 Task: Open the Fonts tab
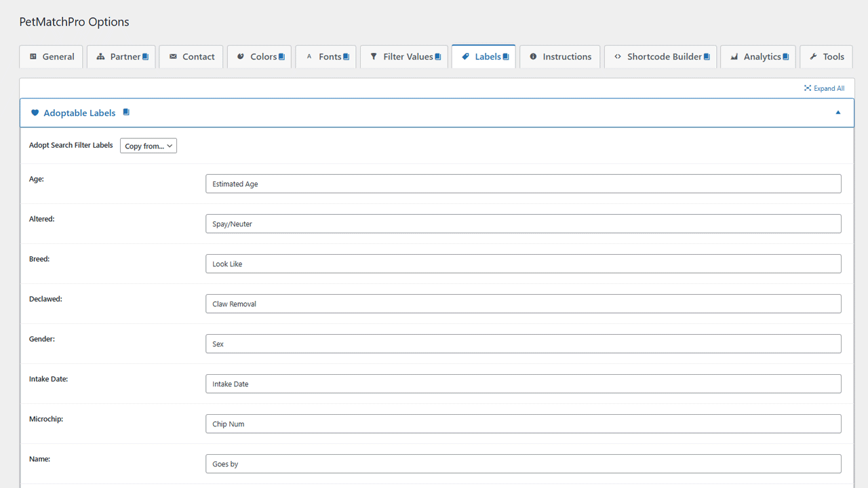click(325, 57)
